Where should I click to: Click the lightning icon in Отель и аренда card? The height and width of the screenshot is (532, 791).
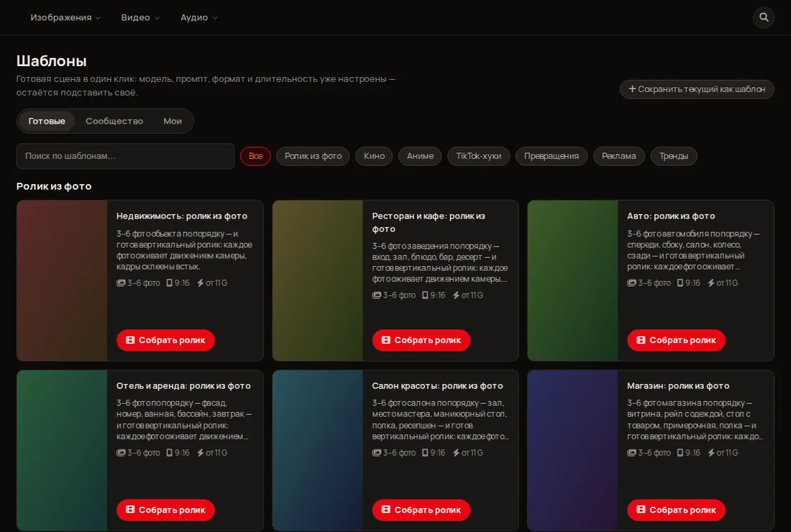click(201, 453)
